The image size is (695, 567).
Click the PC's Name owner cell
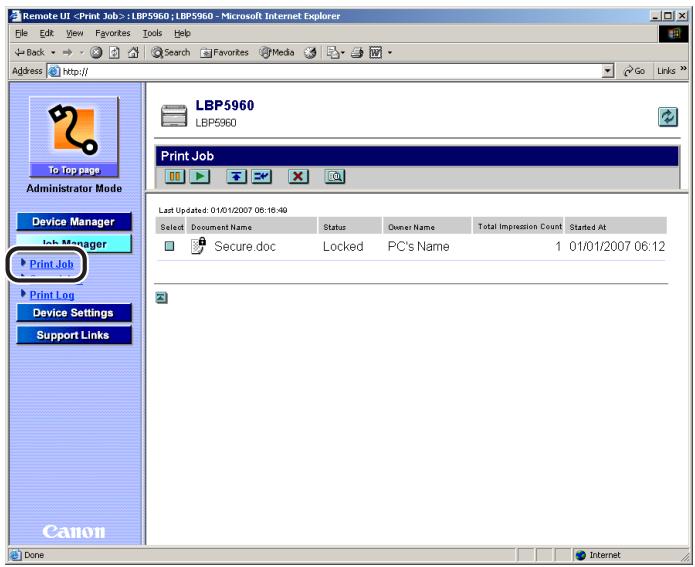coord(418,246)
